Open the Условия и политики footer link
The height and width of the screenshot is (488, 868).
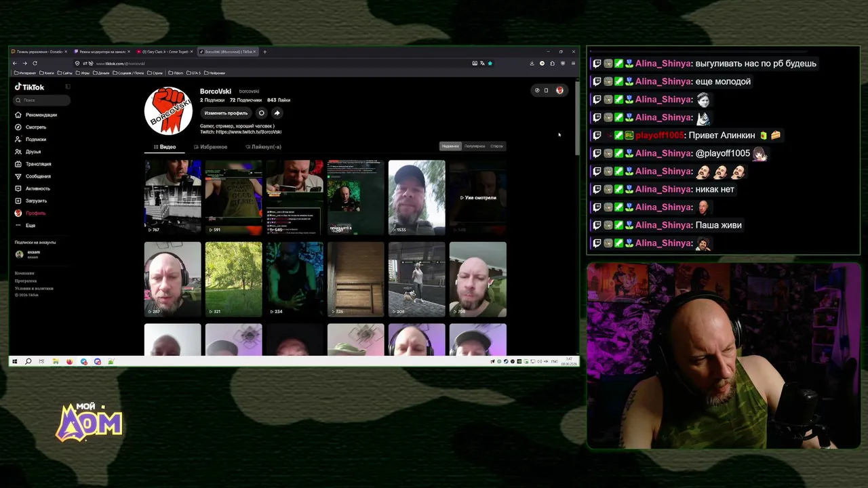pos(34,288)
